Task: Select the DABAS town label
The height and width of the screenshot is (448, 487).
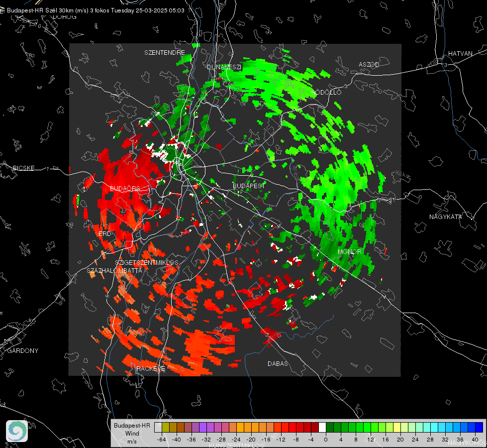Action: tap(278, 363)
